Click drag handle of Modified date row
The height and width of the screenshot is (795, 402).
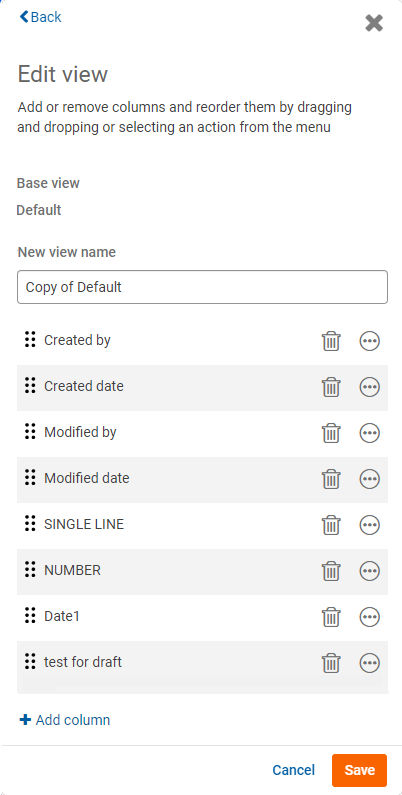[x=30, y=477]
